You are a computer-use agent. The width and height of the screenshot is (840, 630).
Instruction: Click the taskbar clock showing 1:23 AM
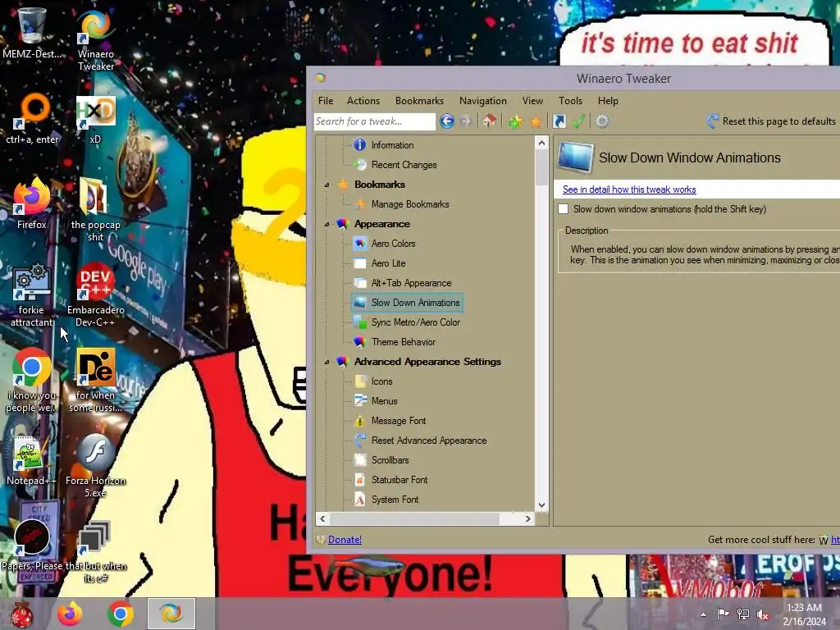[804, 614]
